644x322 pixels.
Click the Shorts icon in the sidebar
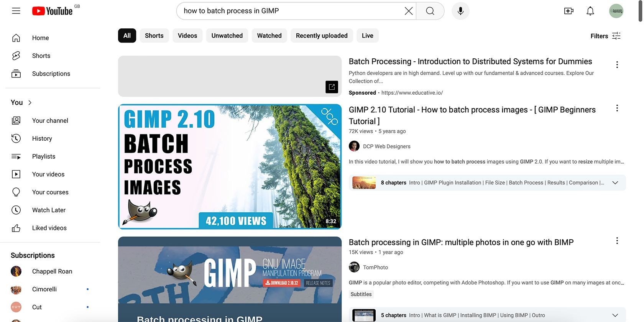[x=16, y=56]
